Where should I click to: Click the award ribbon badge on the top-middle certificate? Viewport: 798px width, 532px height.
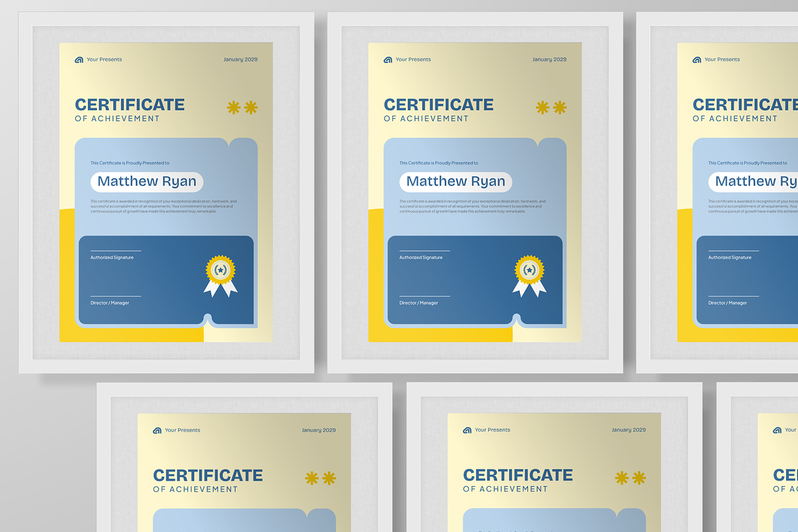pyautogui.click(x=529, y=276)
